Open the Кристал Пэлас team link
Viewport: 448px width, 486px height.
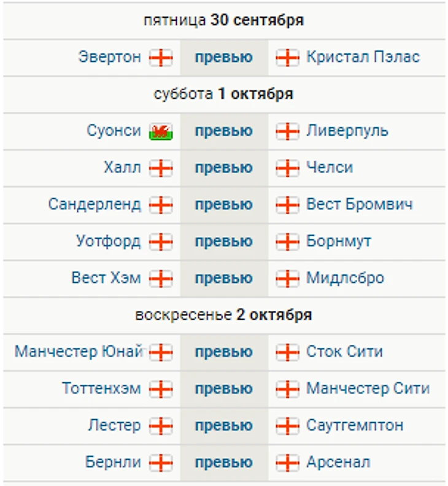(363, 57)
